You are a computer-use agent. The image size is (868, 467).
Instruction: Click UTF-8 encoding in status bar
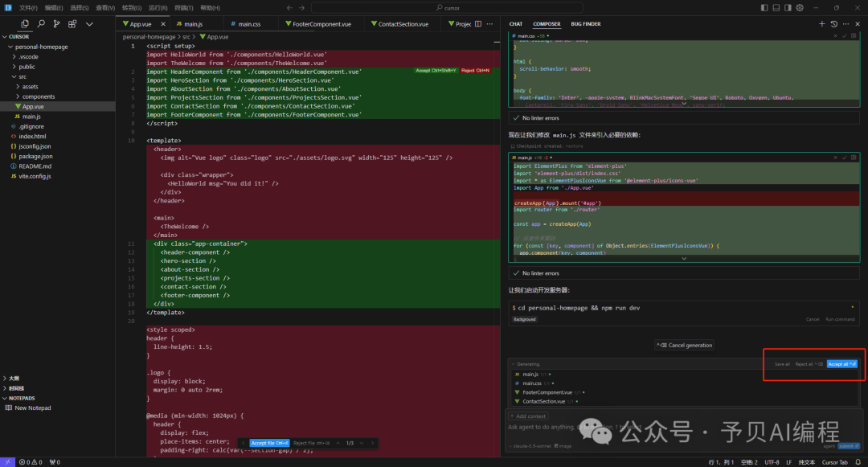(772, 462)
